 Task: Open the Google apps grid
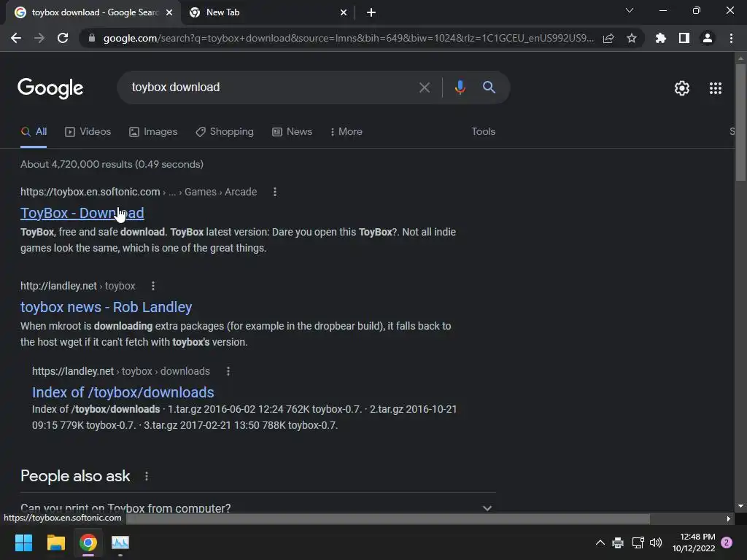716,88
